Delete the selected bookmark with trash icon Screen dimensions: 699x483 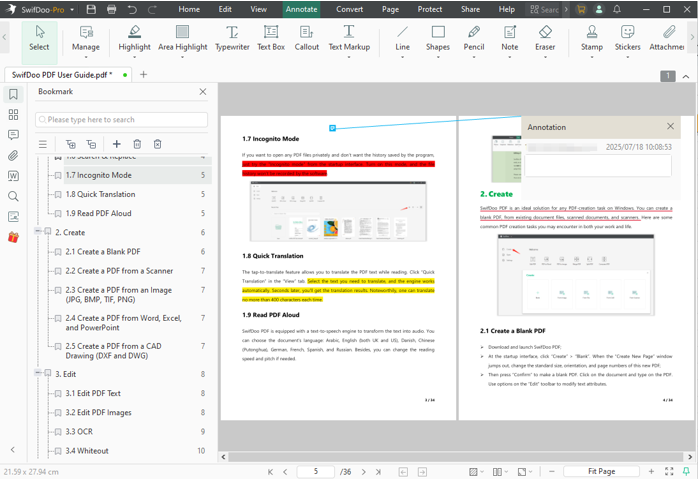point(137,144)
